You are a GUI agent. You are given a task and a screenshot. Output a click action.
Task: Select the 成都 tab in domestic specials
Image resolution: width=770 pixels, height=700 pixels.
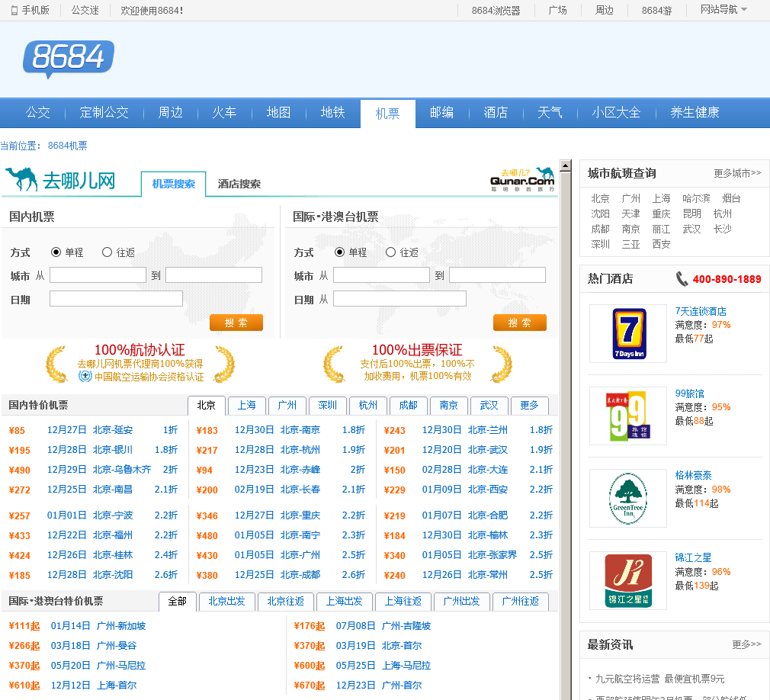click(x=408, y=405)
